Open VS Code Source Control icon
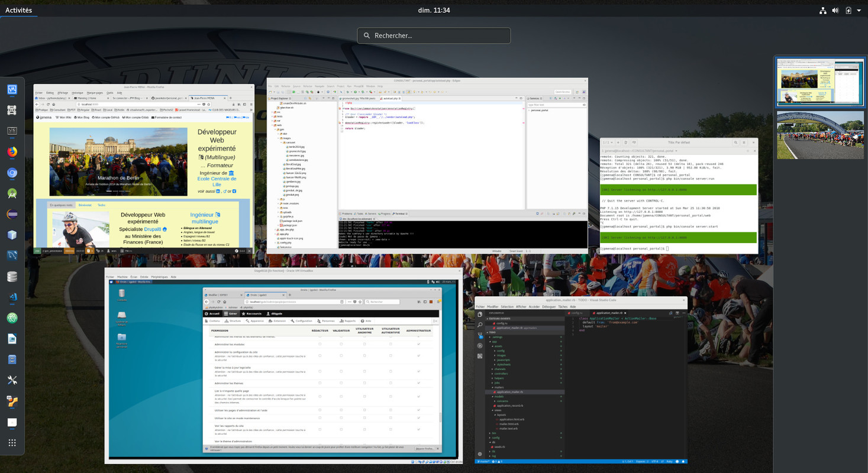868x473 pixels. pos(480,335)
